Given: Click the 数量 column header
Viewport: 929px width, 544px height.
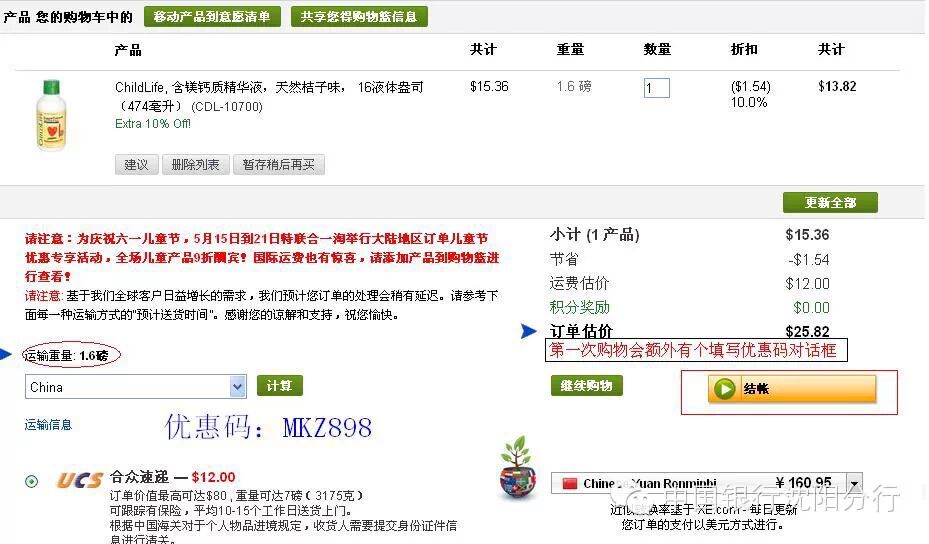Looking at the screenshot, I should point(658,49).
